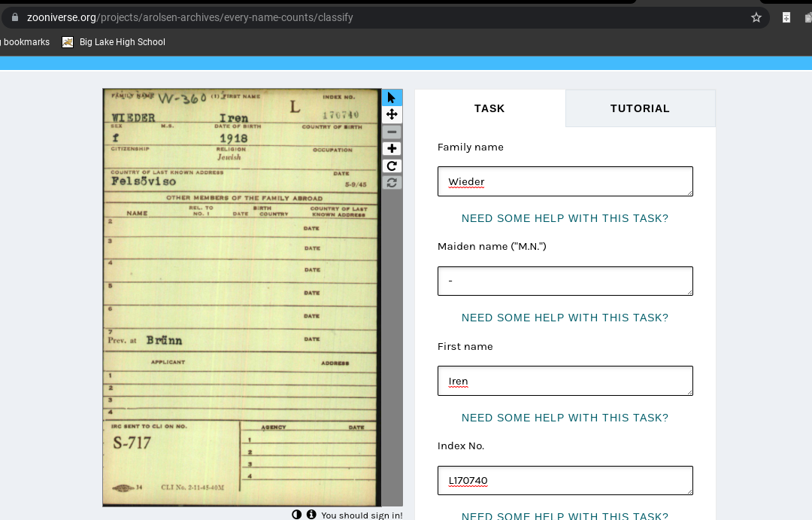Image resolution: width=812 pixels, height=520 pixels.
Task: Click the 'First name' field label
Action: [465, 346]
